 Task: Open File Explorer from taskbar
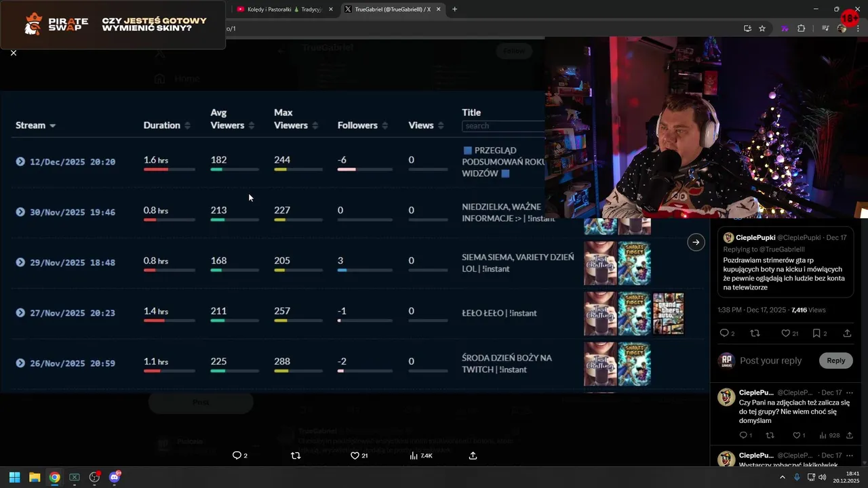tap(35, 477)
